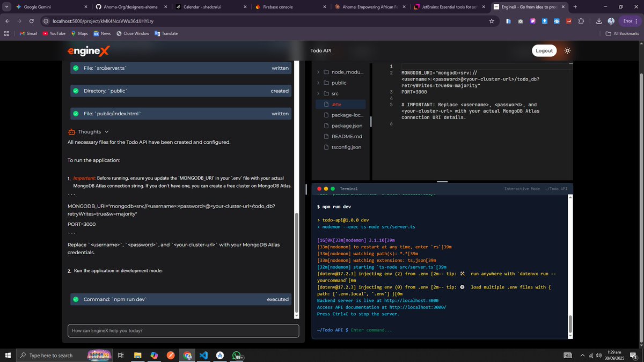Open the Maps bookmark
The image size is (644, 362).
point(79,33)
